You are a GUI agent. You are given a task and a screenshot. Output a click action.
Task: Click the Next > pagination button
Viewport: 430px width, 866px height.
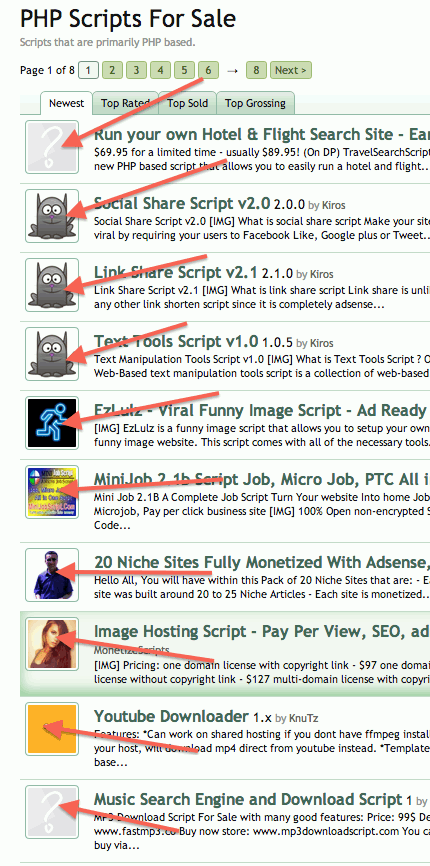point(291,70)
